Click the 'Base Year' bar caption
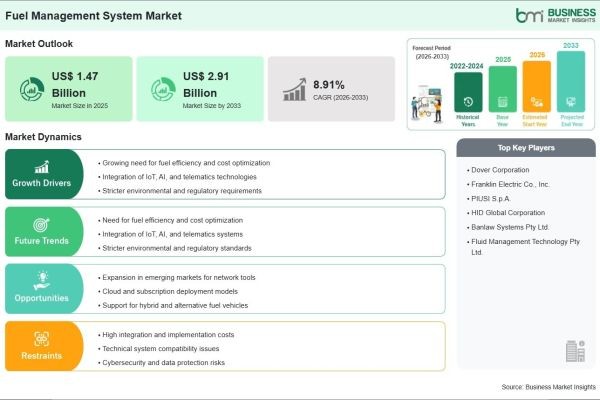 point(502,121)
